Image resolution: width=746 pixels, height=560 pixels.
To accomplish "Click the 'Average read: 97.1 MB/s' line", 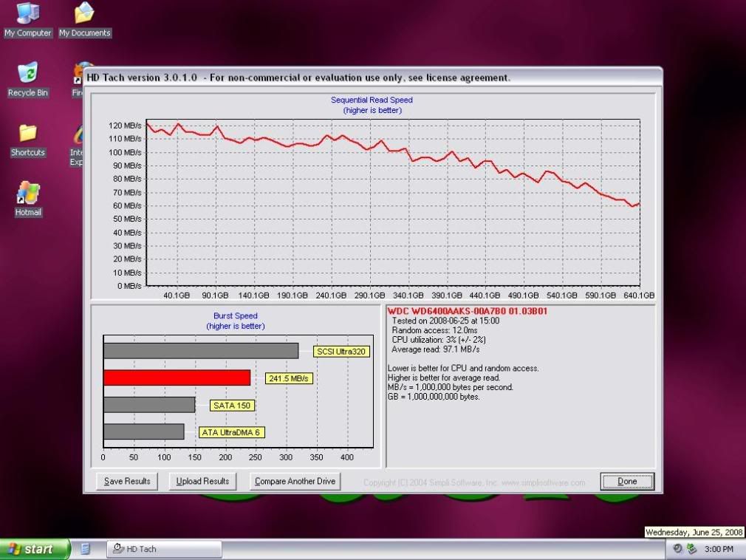I will 435,349.
